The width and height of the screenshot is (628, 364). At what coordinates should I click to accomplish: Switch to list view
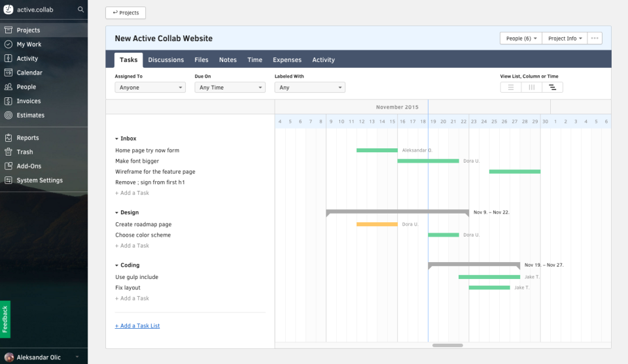click(x=511, y=88)
